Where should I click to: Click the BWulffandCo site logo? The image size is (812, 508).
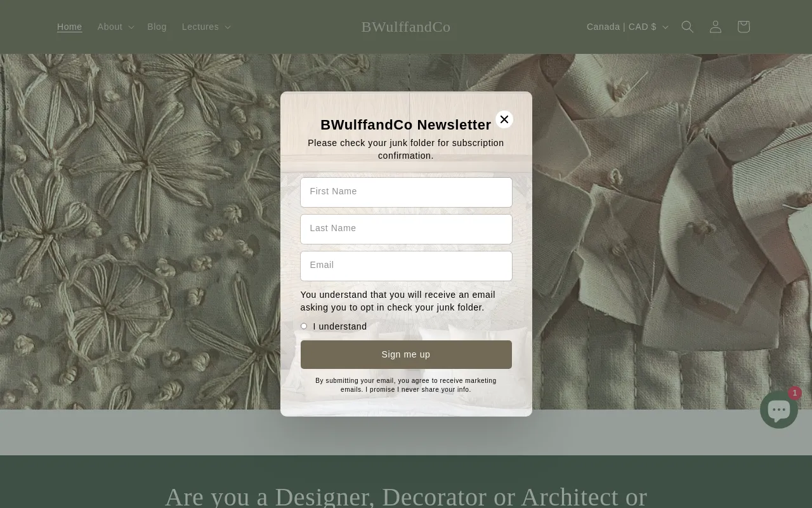point(406,27)
